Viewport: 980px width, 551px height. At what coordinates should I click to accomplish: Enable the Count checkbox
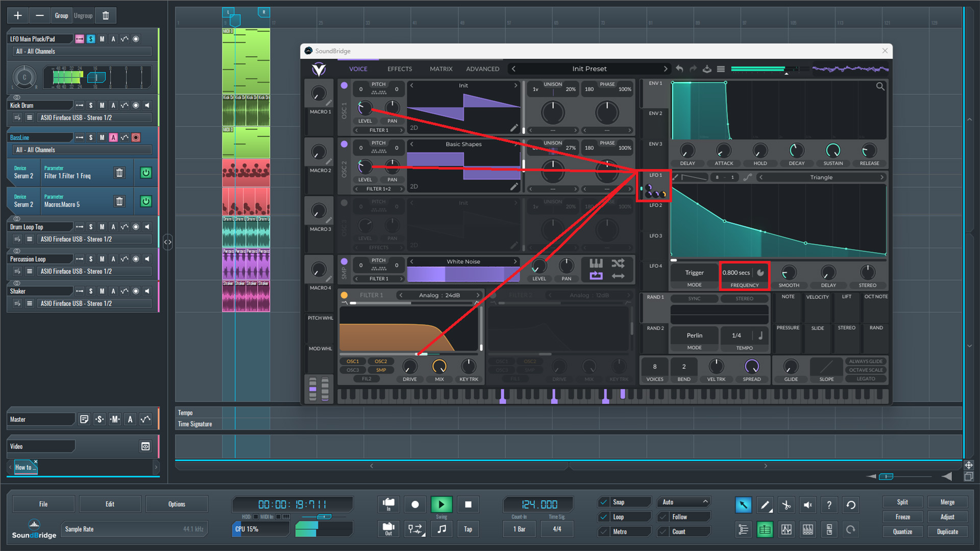pyautogui.click(x=663, y=532)
